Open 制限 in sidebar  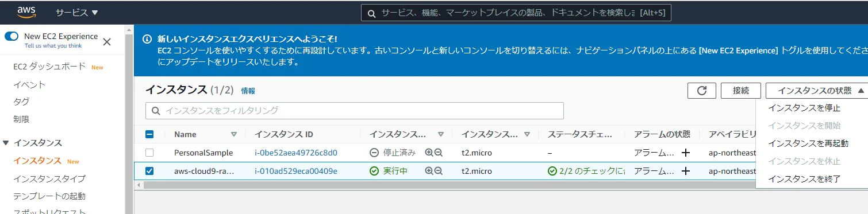click(x=21, y=119)
